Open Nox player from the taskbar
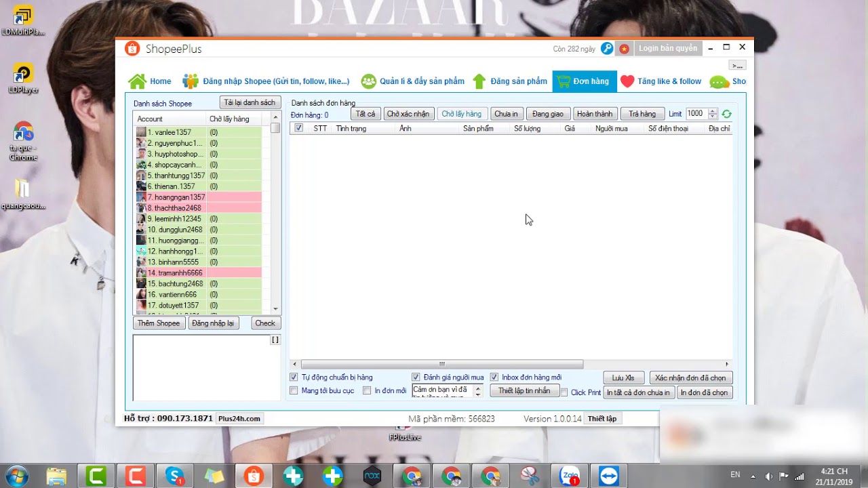The height and width of the screenshot is (488, 868). click(x=372, y=476)
